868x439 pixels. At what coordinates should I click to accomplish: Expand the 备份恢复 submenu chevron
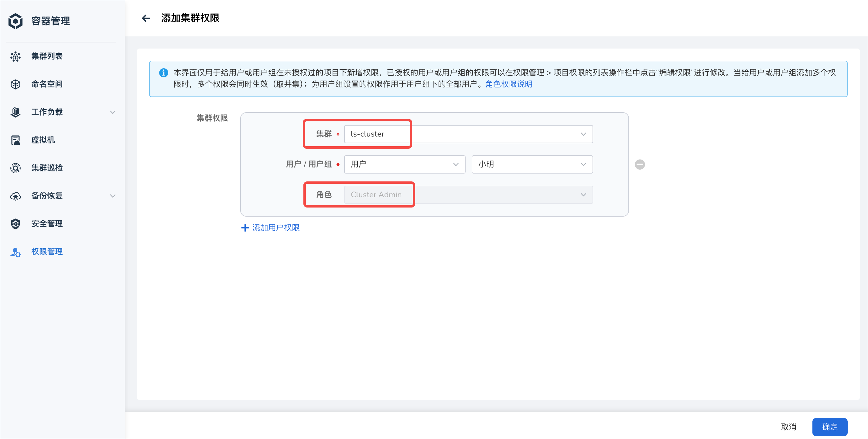(x=113, y=196)
